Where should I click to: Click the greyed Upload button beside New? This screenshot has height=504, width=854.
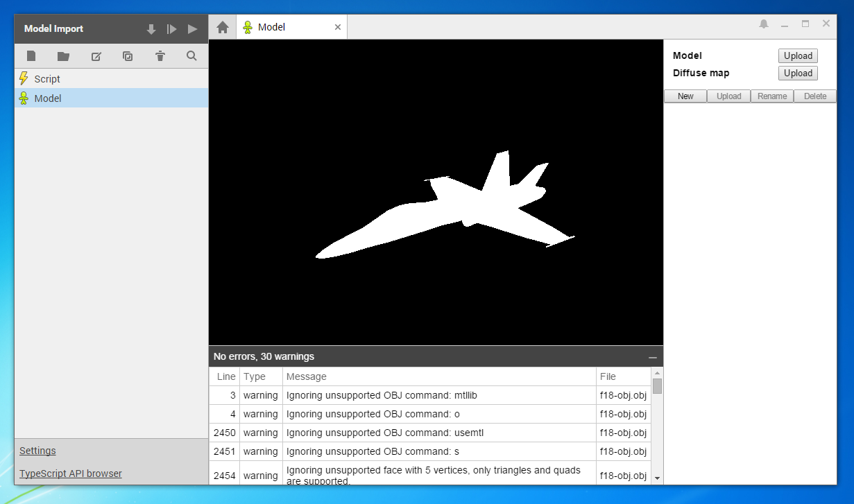point(728,96)
